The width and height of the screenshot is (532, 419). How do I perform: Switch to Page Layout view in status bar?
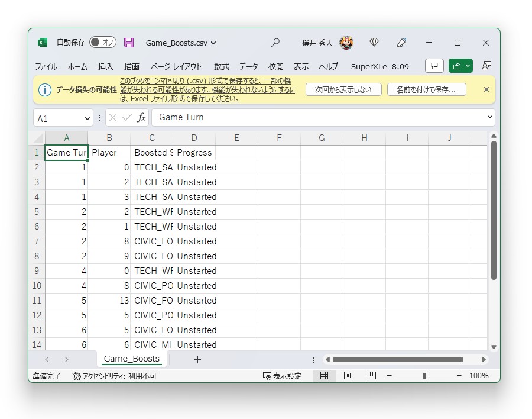348,376
